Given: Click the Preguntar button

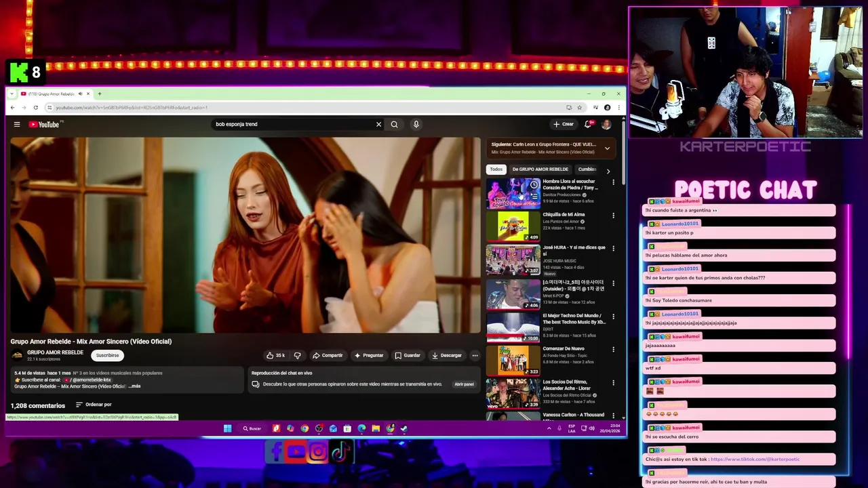Looking at the screenshot, I should point(369,355).
